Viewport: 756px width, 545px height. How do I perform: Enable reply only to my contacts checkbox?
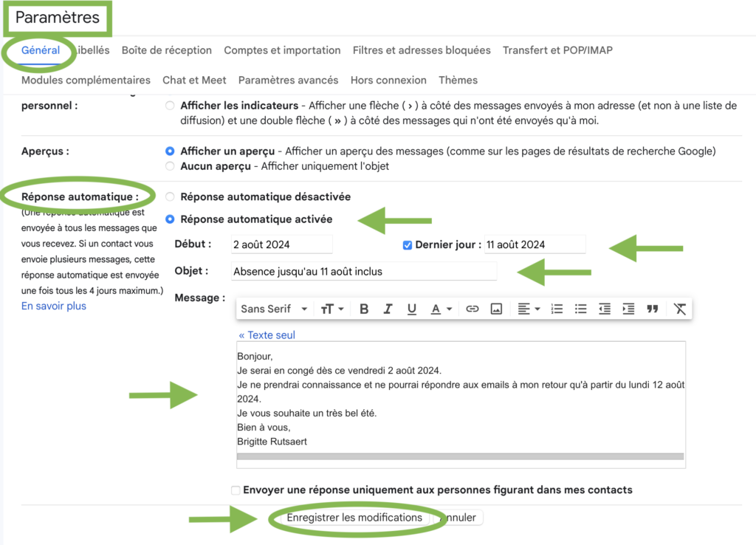236,490
